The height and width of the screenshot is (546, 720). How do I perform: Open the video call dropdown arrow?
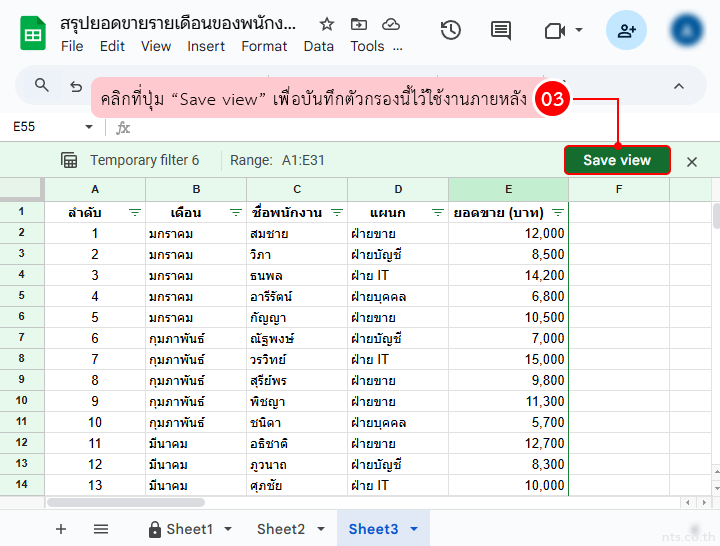click(x=579, y=30)
